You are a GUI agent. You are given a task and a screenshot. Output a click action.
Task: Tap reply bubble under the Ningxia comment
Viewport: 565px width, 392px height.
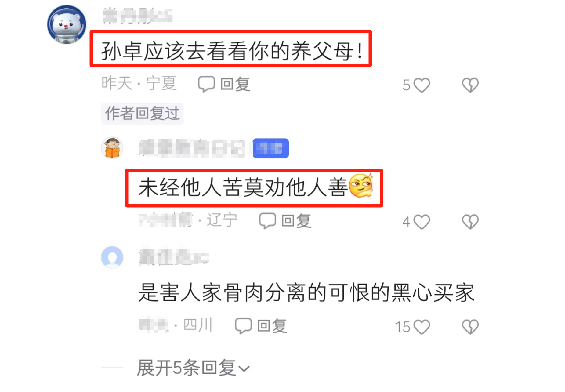click(x=224, y=84)
